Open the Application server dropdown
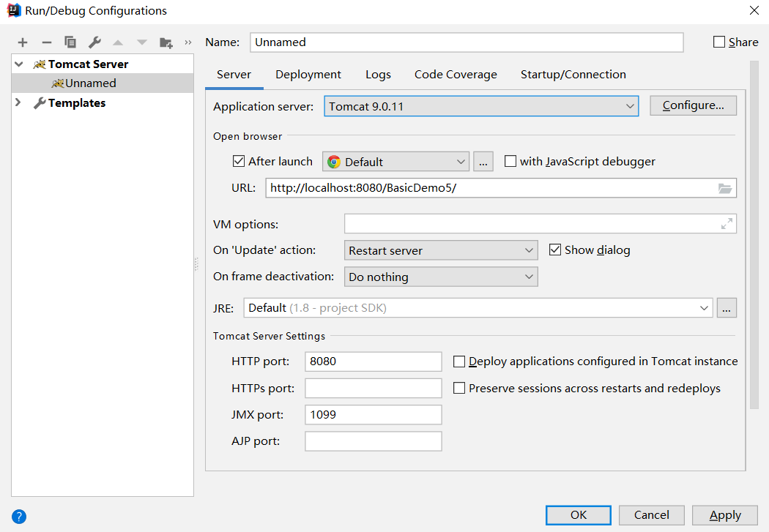The width and height of the screenshot is (769, 532). (x=481, y=106)
